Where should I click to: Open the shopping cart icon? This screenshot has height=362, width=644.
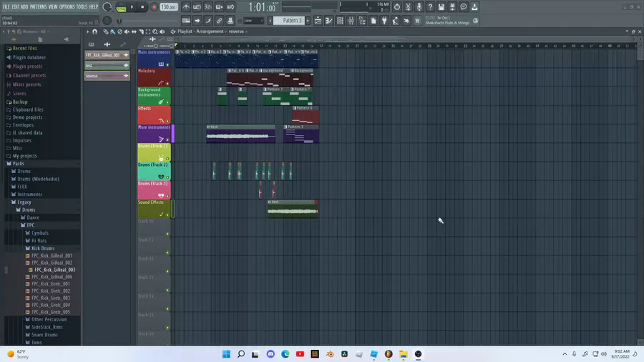(417, 21)
